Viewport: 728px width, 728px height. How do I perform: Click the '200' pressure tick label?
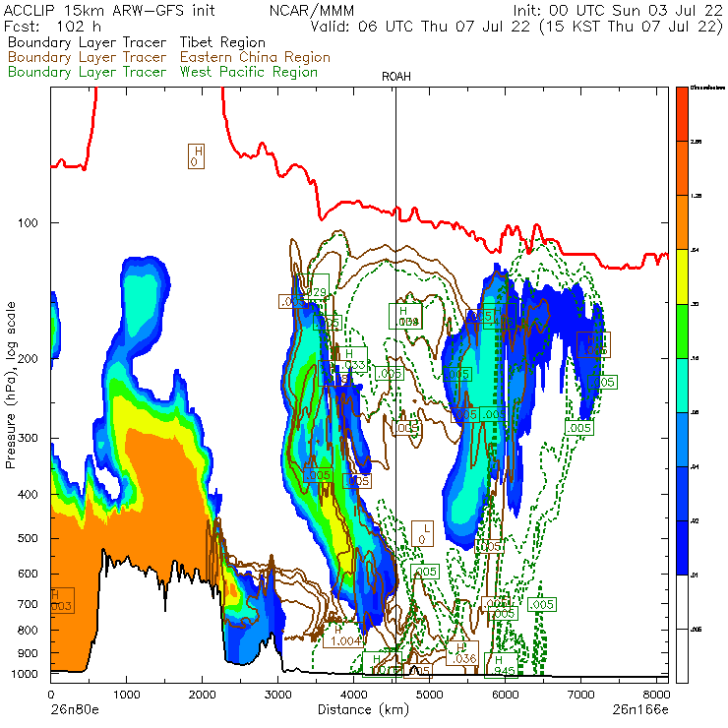click(28, 358)
